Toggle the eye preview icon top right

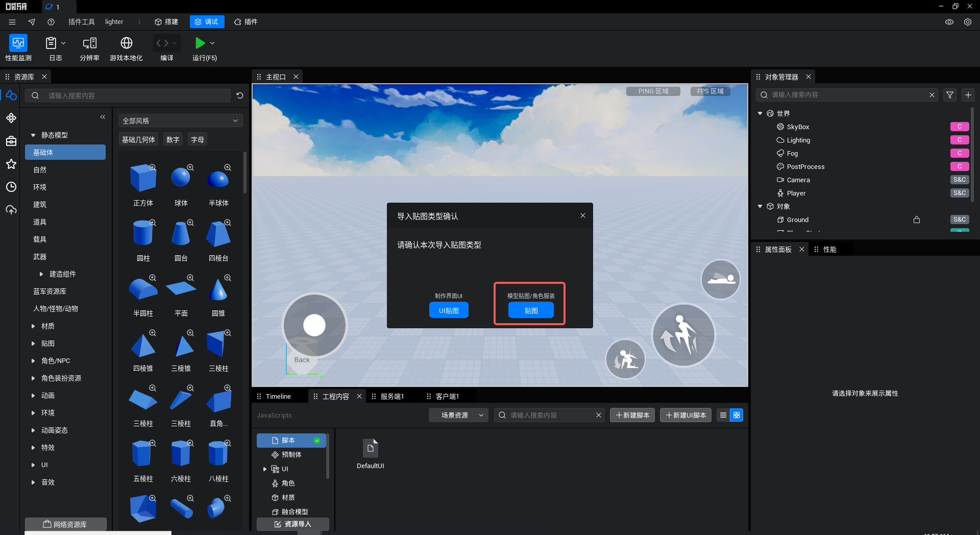pos(949,22)
